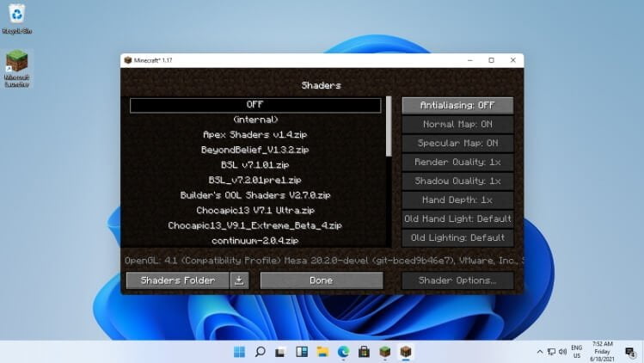
Task: Cycle Shadow Quality: 1x option
Action: click(457, 181)
